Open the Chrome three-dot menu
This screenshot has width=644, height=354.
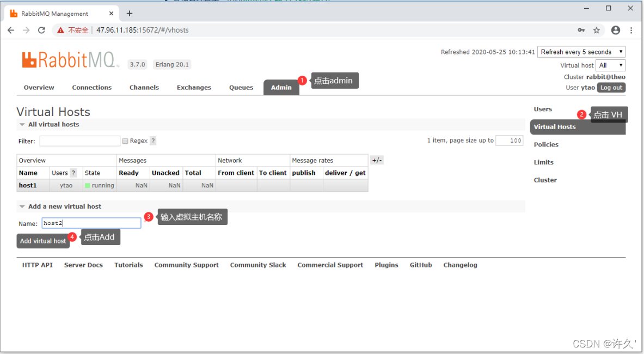[x=631, y=30]
